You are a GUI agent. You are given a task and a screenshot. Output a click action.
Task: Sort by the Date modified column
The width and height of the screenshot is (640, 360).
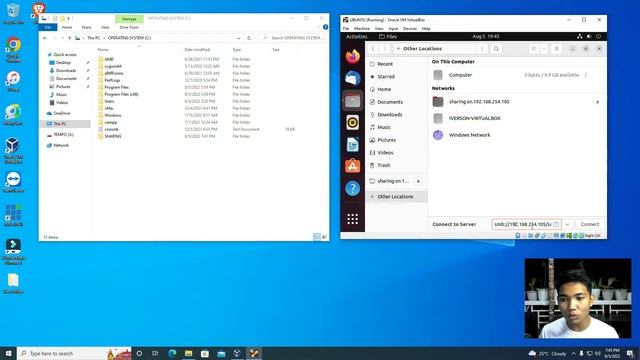pos(197,50)
